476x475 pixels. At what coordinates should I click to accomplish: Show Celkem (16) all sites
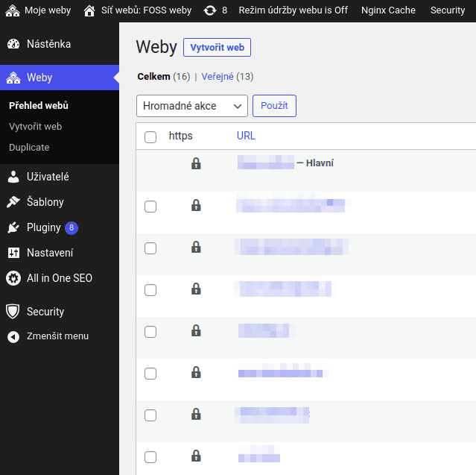click(164, 77)
